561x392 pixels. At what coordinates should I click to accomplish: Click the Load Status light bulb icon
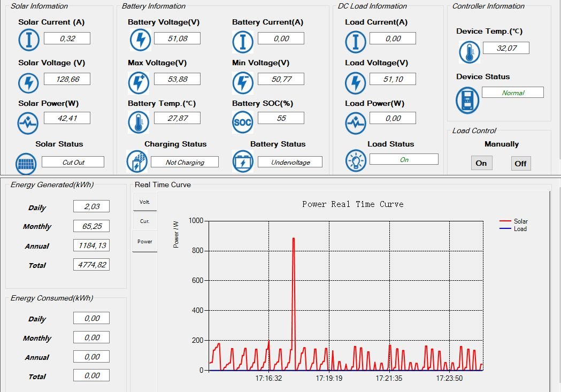point(356,160)
